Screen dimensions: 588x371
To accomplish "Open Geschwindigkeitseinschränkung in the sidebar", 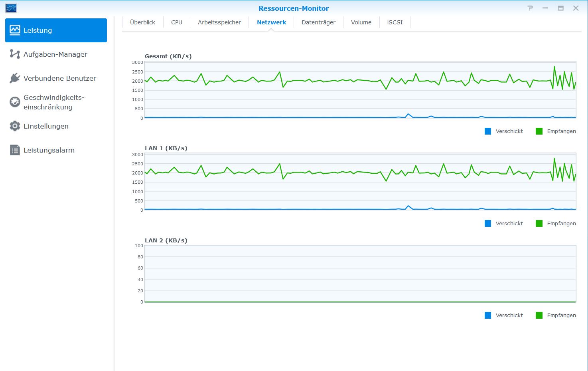I will [x=56, y=102].
